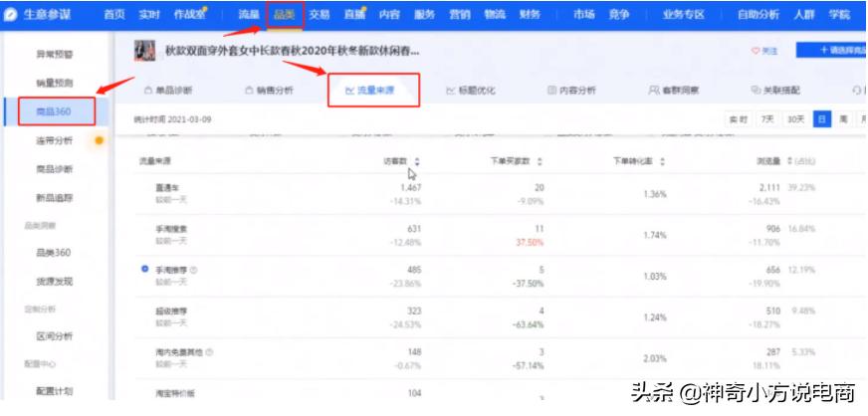Open 营销 in top navigation
This screenshot has height=416, width=868.
click(460, 15)
